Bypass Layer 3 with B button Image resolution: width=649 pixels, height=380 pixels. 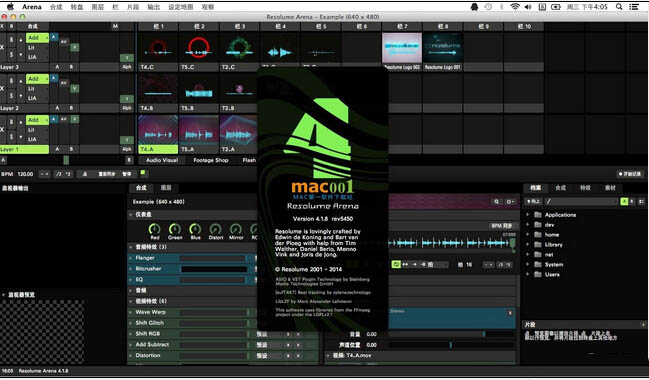[x=11, y=40]
